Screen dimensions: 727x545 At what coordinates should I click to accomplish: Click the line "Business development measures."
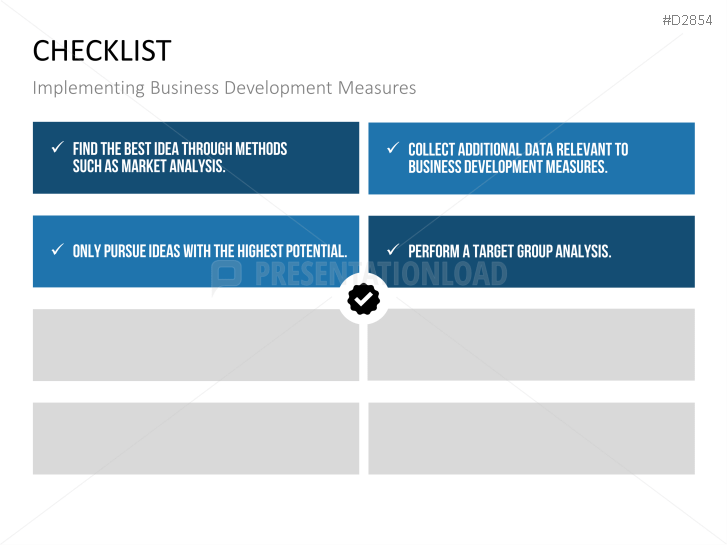[507, 167]
